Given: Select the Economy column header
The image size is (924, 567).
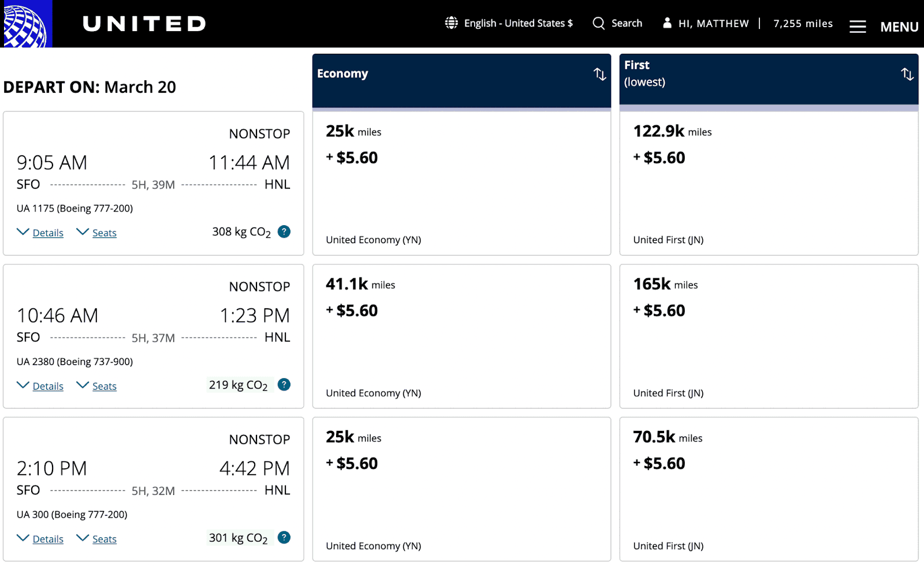Looking at the screenshot, I should pos(461,81).
